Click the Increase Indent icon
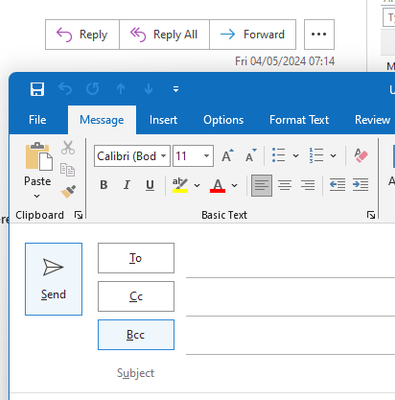Viewport: 395px width, 400px height. tap(360, 185)
